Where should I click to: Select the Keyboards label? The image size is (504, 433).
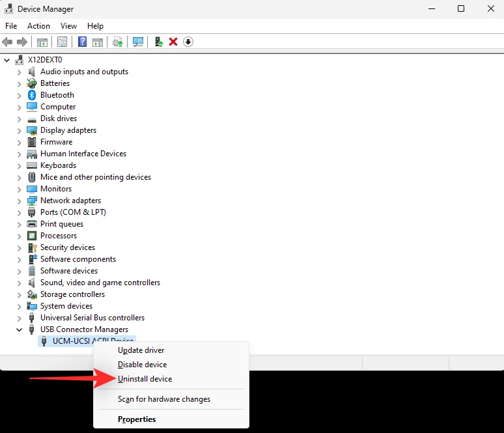pos(58,165)
